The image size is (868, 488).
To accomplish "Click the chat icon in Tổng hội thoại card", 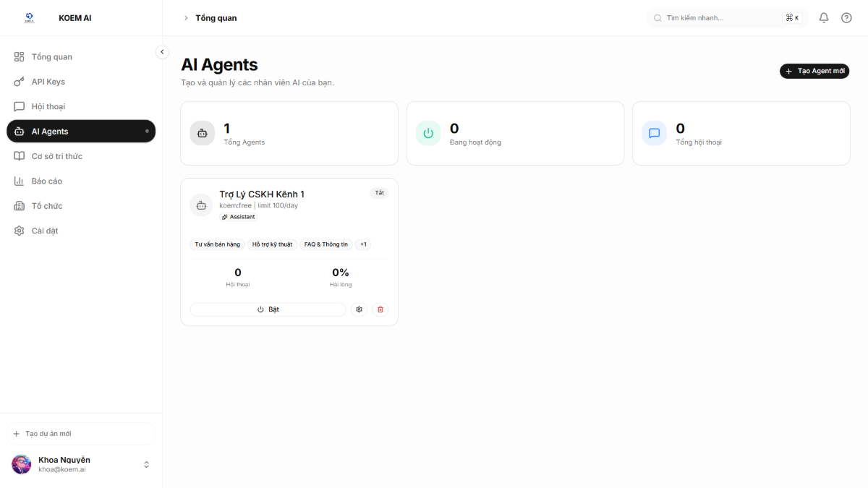I will (x=654, y=133).
